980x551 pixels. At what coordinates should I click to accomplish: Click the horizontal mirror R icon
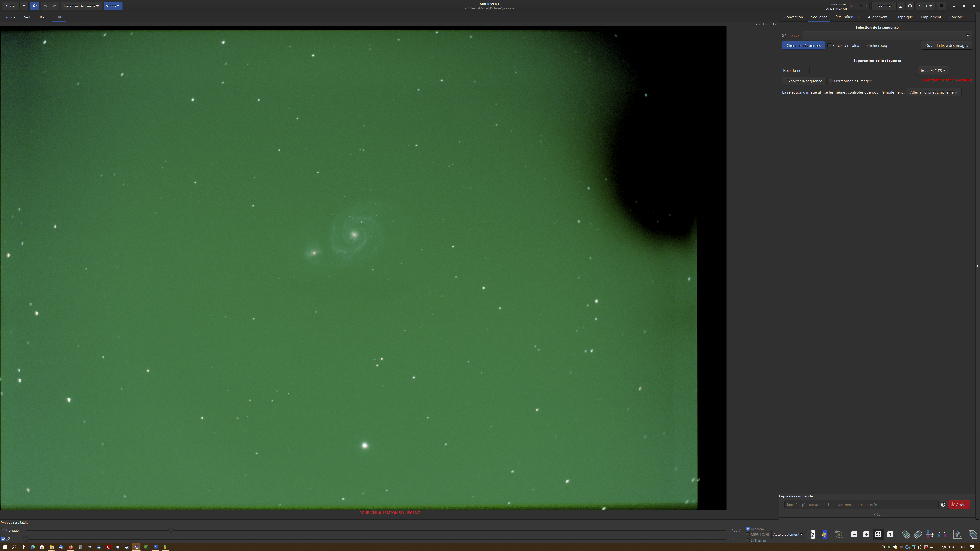(942, 534)
